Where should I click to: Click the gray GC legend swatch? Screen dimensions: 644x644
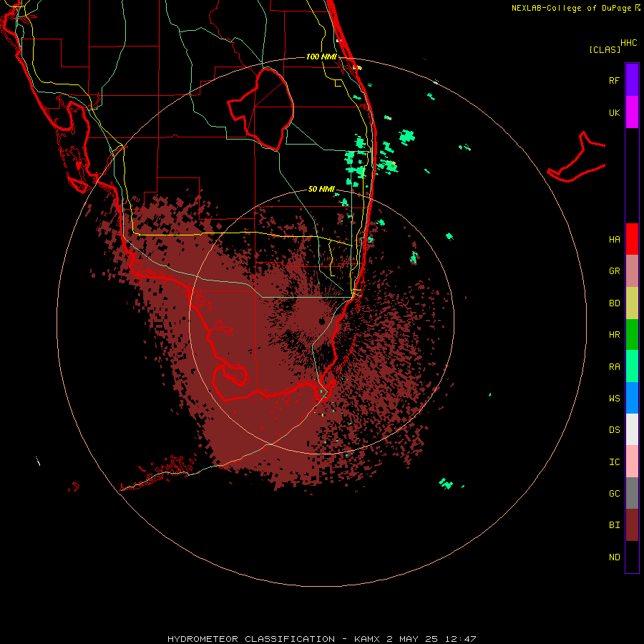[x=632, y=493]
